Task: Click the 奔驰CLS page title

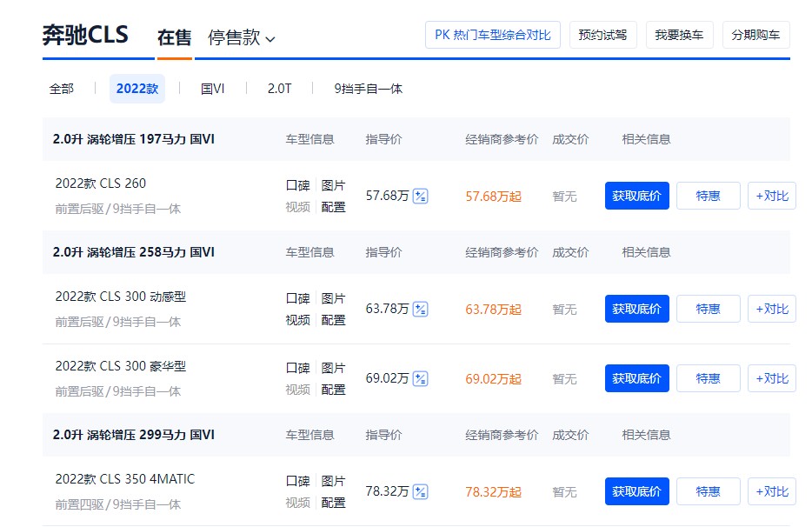Action: (85, 36)
